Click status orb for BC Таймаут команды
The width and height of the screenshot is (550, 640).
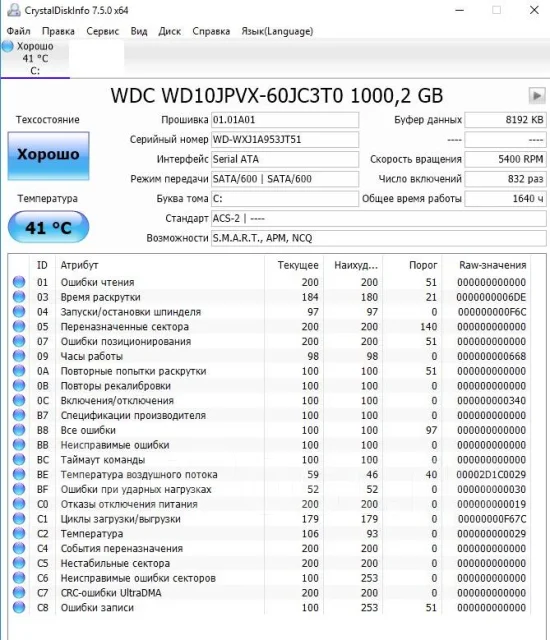coord(19,460)
